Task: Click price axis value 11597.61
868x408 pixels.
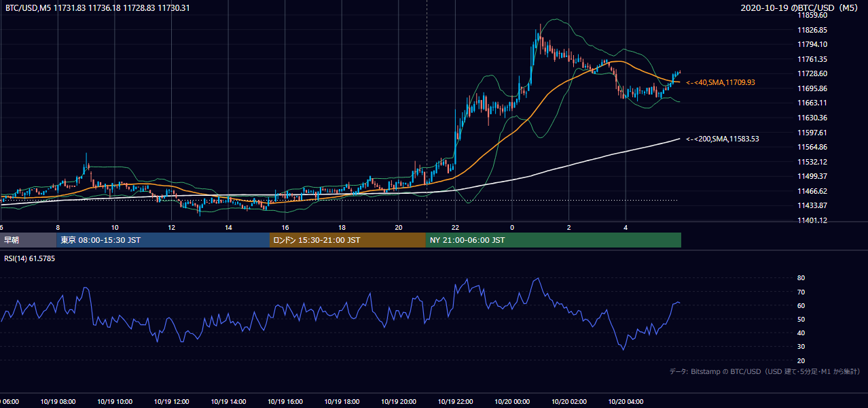Action: coord(812,133)
